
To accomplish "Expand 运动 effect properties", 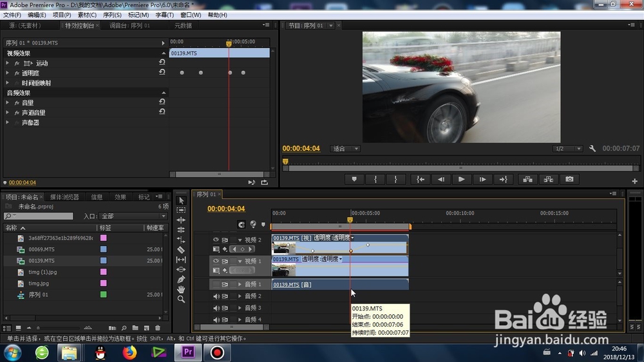I will (7, 63).
